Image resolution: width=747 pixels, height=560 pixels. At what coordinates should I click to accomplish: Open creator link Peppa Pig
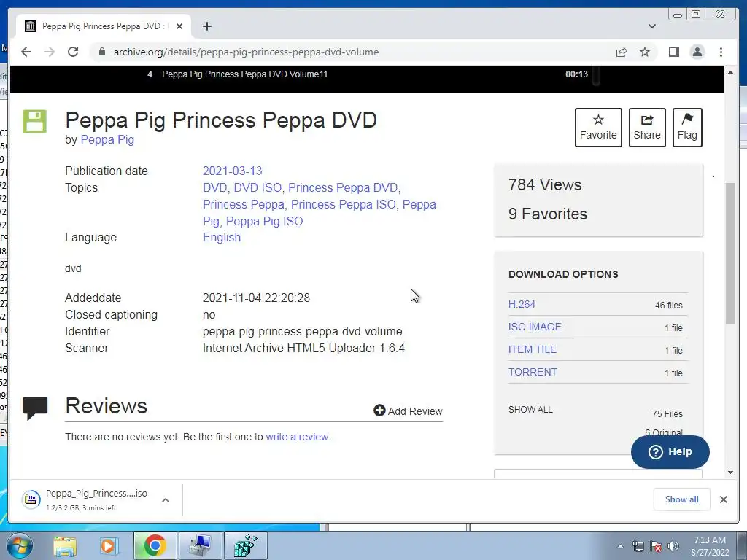[107, 139]
